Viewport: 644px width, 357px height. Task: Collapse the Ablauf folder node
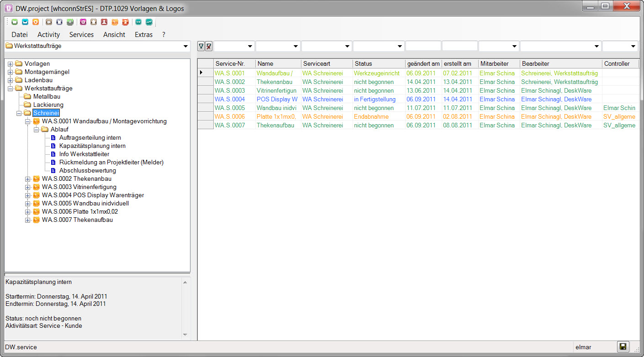37,130
